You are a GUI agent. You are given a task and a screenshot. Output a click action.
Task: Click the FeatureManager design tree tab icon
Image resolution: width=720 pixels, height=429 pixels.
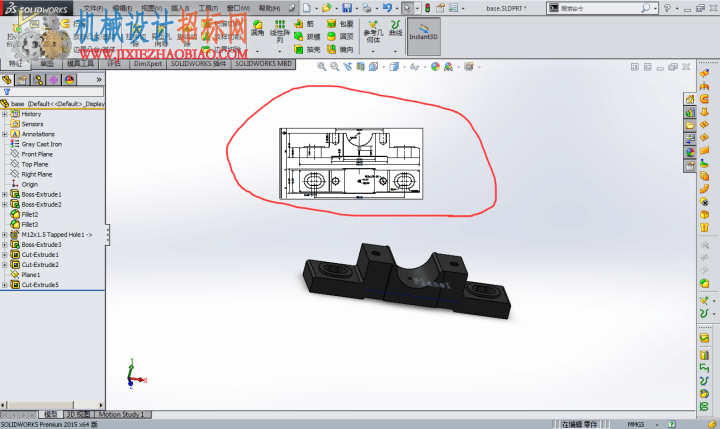click(x=7, y=80)
